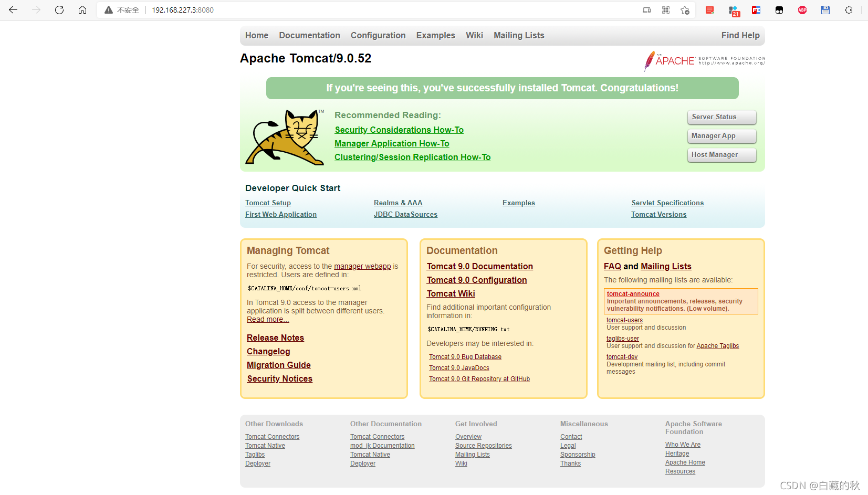868x495 pixels.
Task: Open Tomcat 9.0 Bug Database link
Action: tap(465, 357)
